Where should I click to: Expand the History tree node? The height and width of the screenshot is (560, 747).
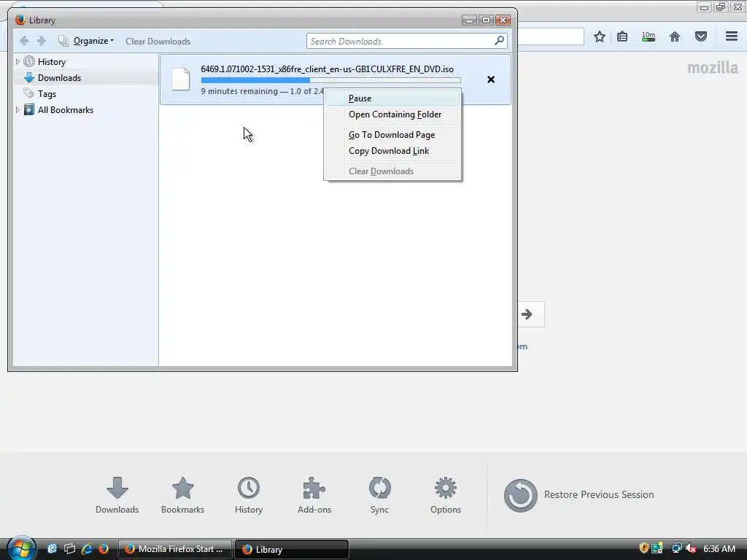coord(18,61)
